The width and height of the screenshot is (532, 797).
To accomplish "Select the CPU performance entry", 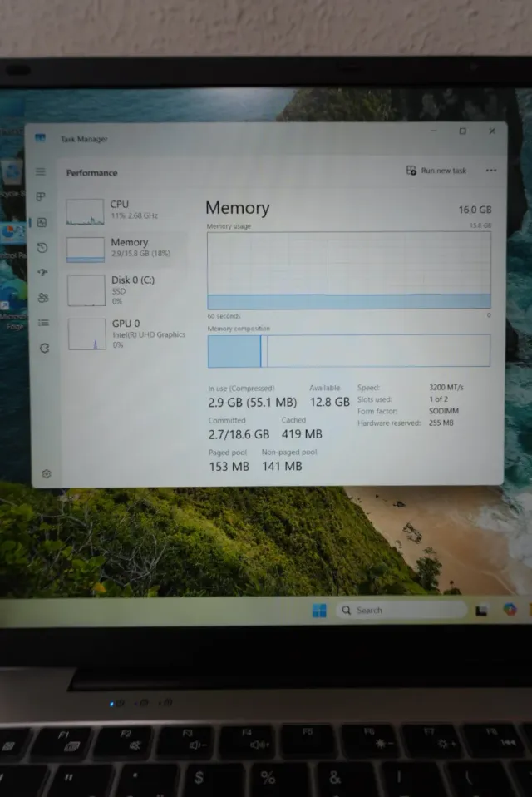I will click(126, 211).
